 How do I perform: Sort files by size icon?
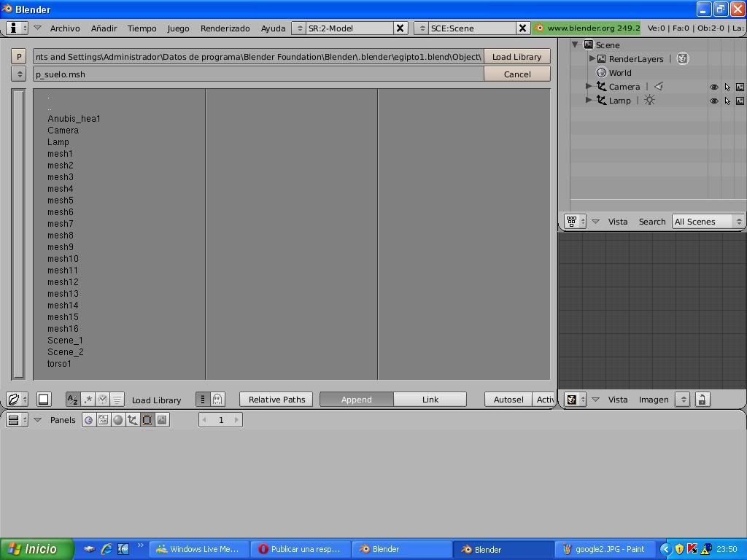tap(117, 399)
